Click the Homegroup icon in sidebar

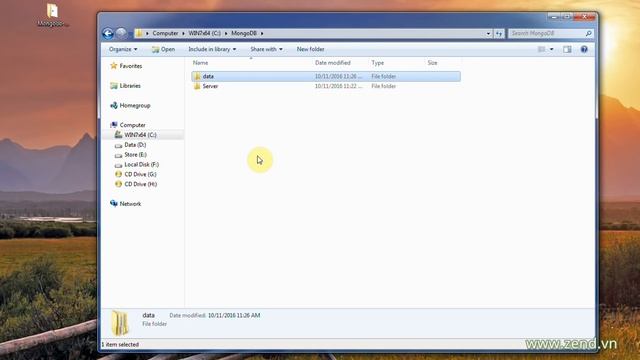(x=113, y=105)
